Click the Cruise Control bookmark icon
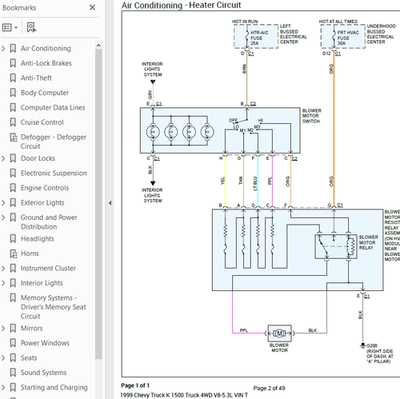 [x=13, y=122]
